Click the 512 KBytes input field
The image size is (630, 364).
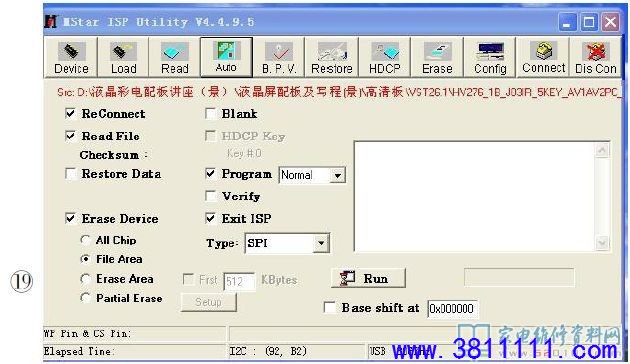[239, 281]
